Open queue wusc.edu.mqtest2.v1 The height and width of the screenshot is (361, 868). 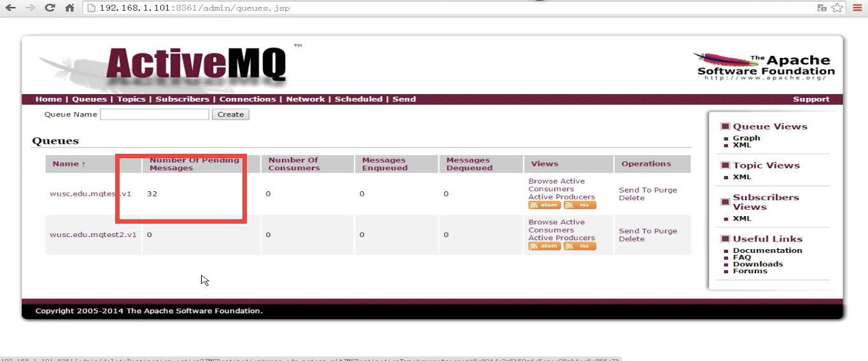point(93,235)
